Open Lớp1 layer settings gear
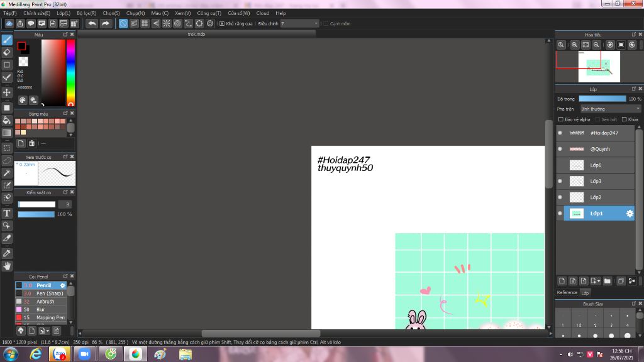The image size is (644, 362). pyautogui.click(x=630, y=214)
